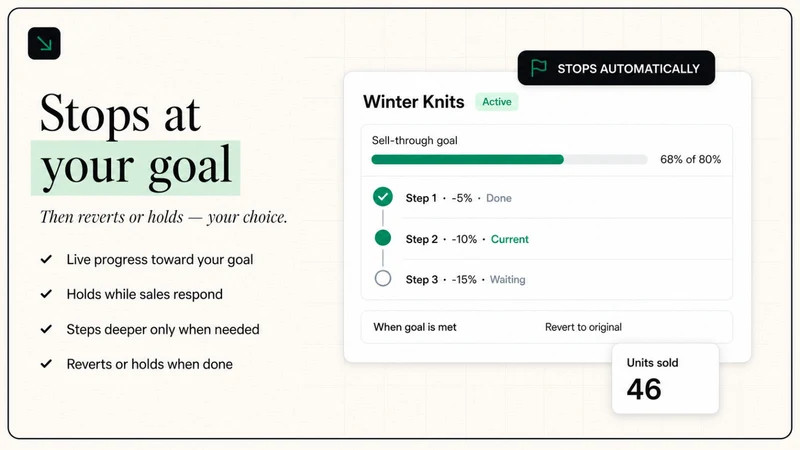Click the Stops Automatically dark badge
The image size is (800, 450).
coord(616,68)
